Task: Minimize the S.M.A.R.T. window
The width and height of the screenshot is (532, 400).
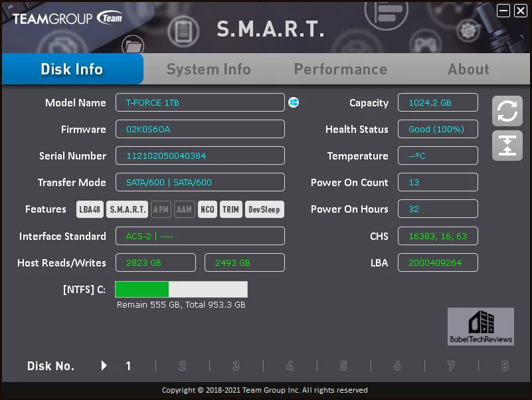Action: tap(503, 11)
